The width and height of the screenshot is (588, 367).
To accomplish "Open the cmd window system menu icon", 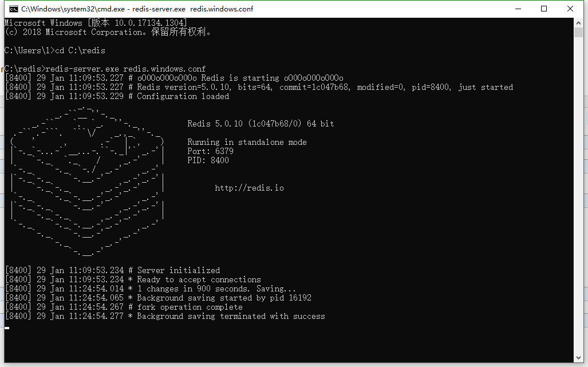I will click(14, 9).
